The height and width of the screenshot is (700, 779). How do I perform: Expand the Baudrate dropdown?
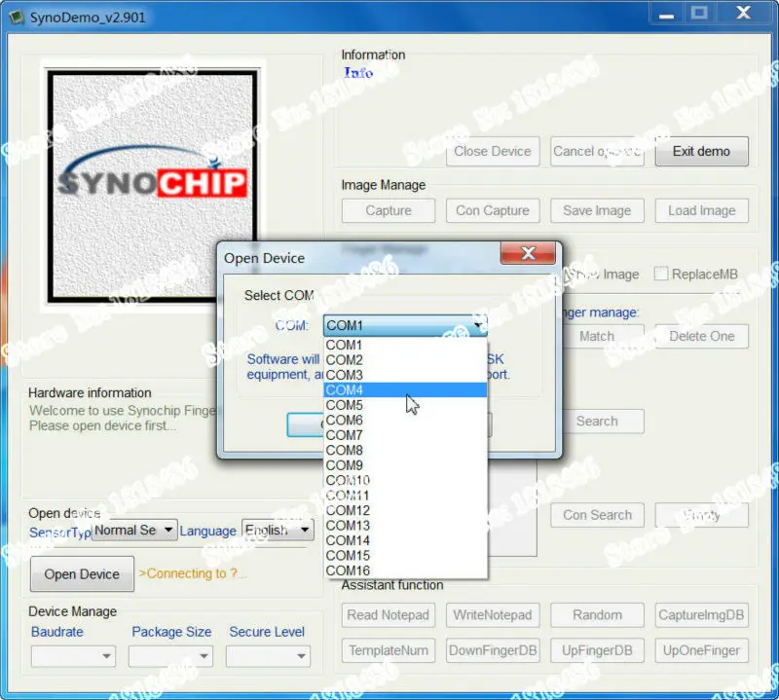point(73,656)
